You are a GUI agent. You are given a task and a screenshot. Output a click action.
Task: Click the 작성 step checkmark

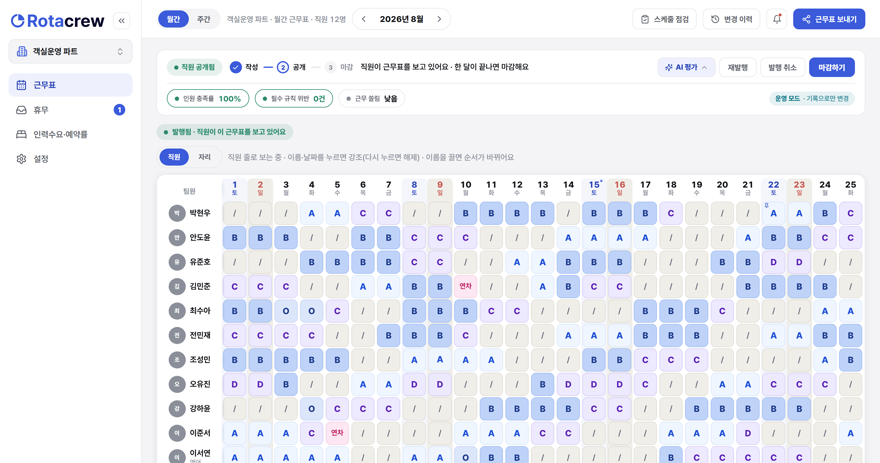click(236, 67)
